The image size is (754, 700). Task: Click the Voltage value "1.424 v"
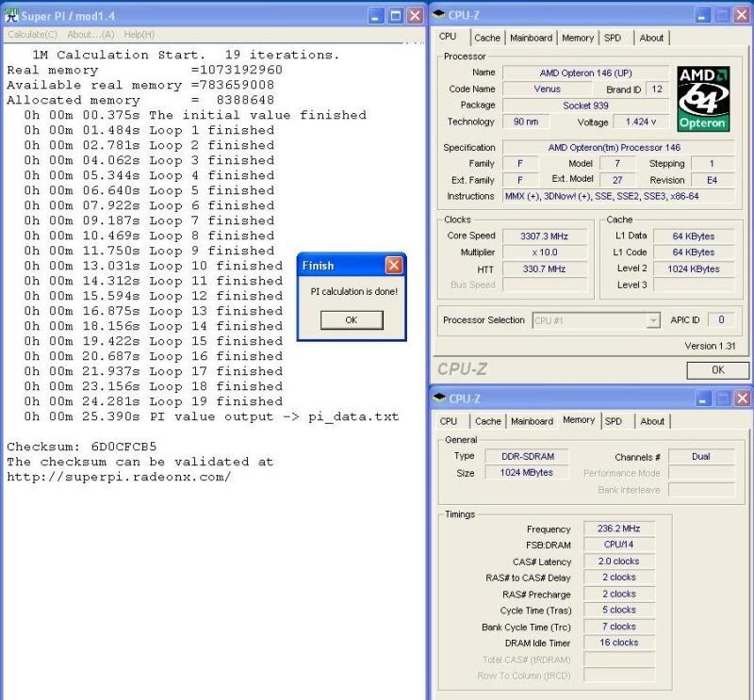(x=641, y=122)
